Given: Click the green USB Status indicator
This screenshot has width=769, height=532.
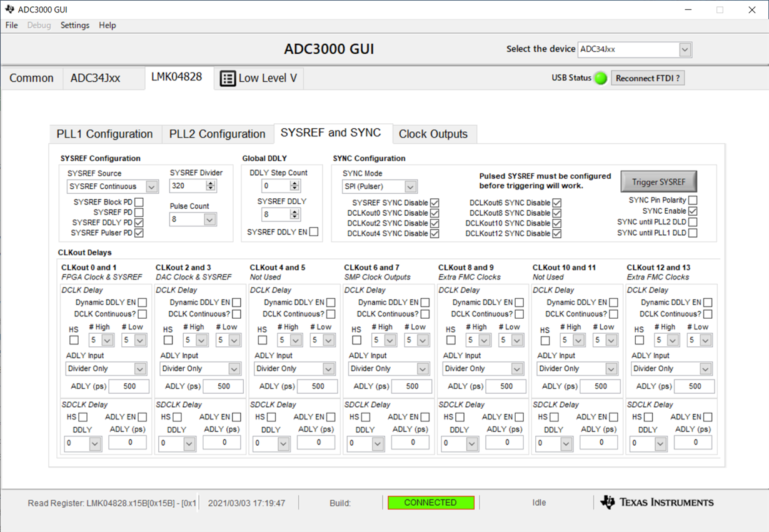Looking at the screenshot, I should tap(600, 78).
